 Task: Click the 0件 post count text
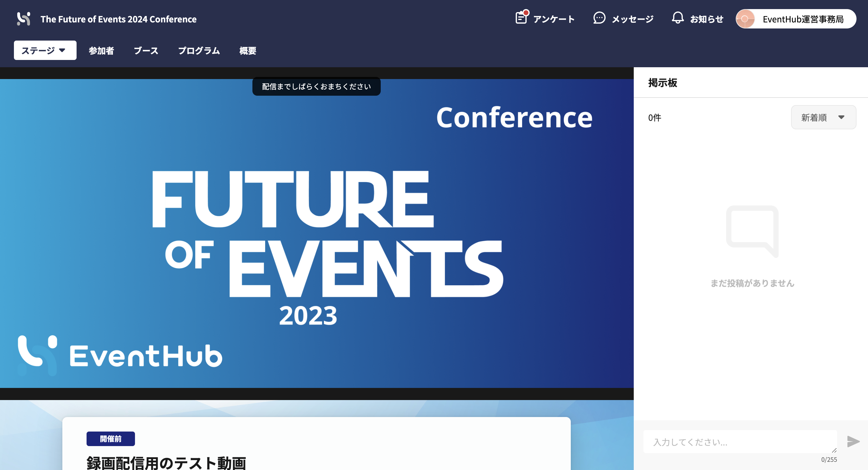654,117
